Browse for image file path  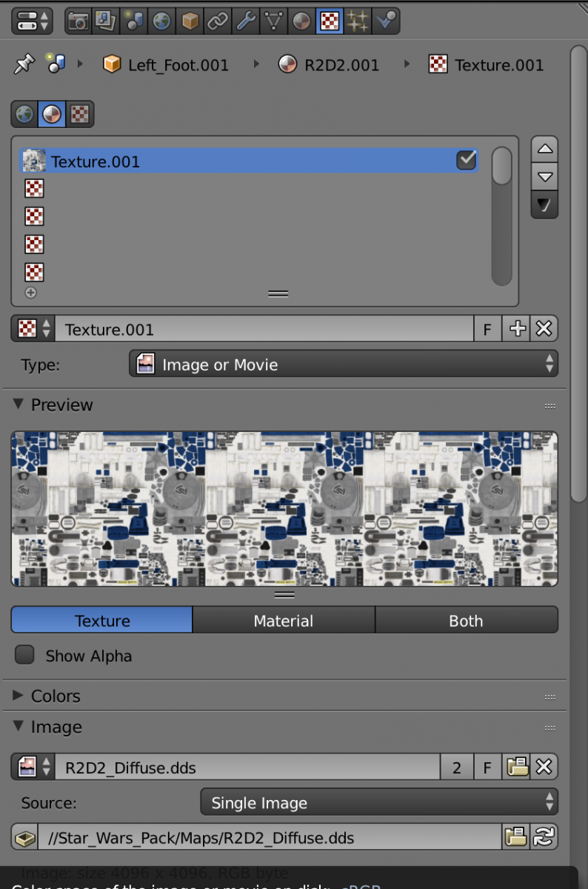click(515, 837)
